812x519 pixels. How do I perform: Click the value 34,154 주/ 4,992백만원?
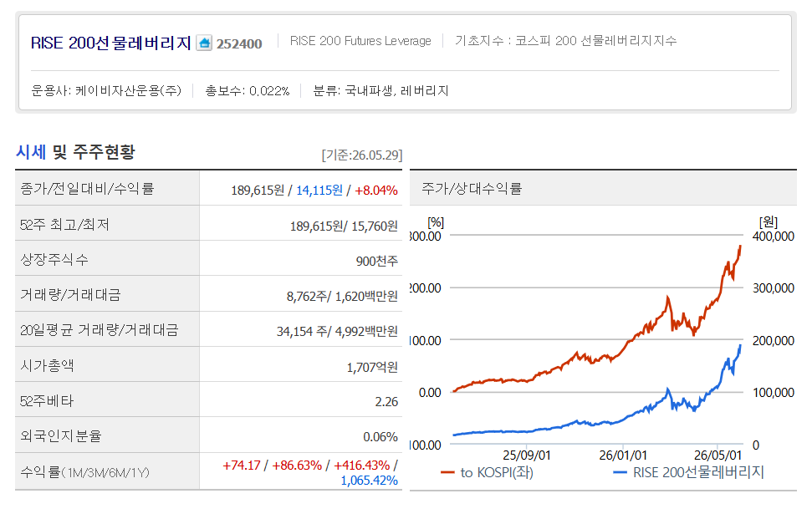pyautogui.click(x=337, y=332)
